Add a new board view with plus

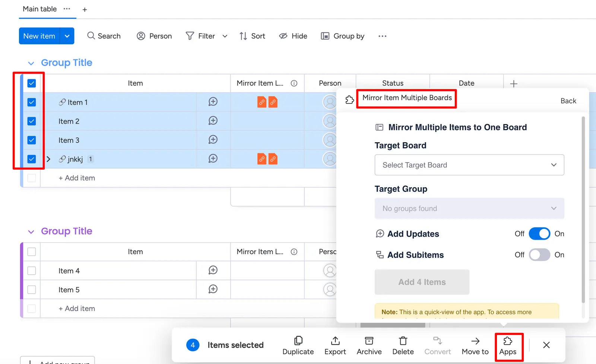coord(85,10)
